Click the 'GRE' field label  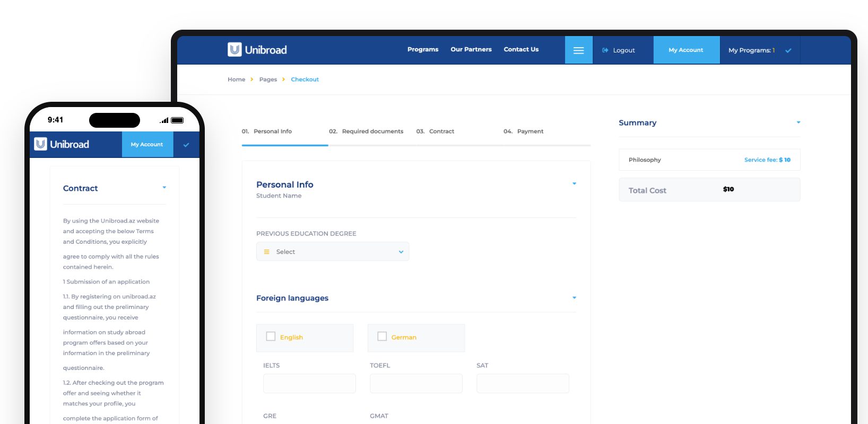[x=270, y=416]
